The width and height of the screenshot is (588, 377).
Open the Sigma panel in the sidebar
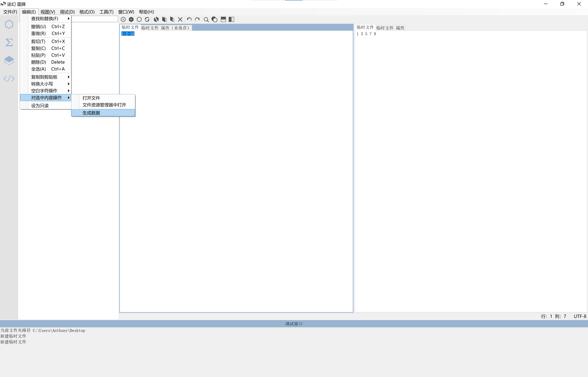[x=9, y=42]
